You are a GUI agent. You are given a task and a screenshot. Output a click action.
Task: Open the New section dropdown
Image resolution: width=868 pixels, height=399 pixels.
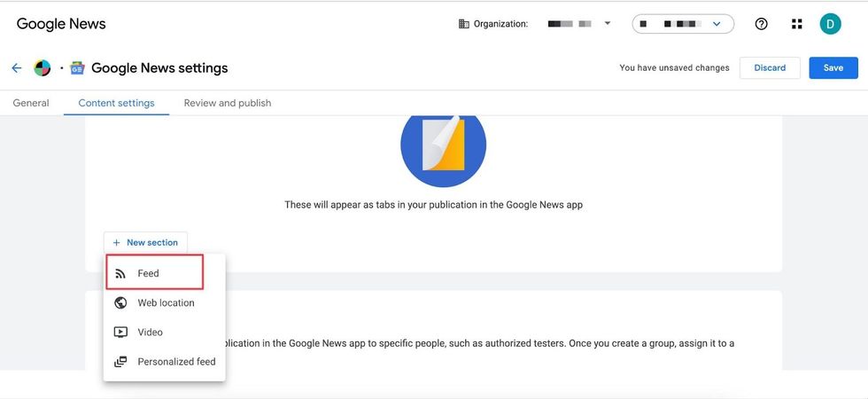[x=145, y=242]
